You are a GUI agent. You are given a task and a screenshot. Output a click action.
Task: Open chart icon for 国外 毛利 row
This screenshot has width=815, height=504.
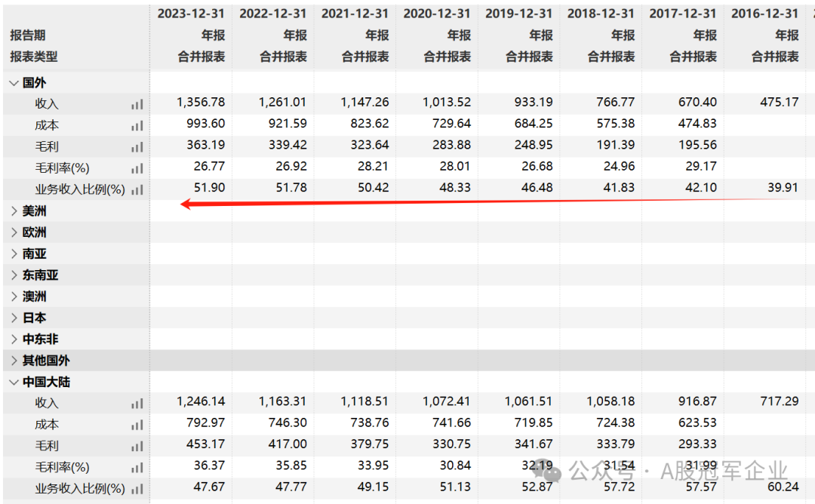(137, 147)
